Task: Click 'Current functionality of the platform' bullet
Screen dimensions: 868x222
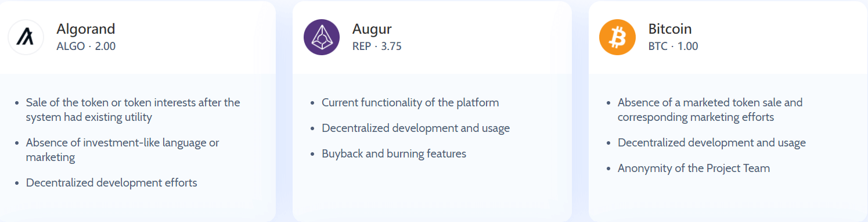Action: pos(410,103)
